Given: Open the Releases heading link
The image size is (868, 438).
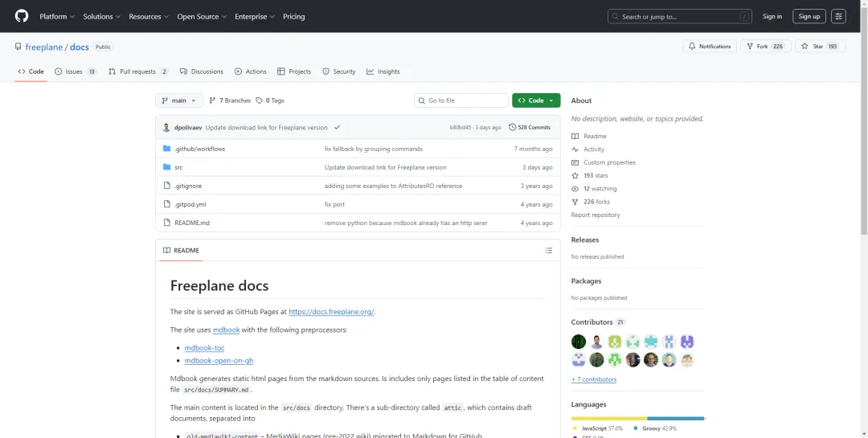Looking at the screenshot, I should [x=585, y=239].
